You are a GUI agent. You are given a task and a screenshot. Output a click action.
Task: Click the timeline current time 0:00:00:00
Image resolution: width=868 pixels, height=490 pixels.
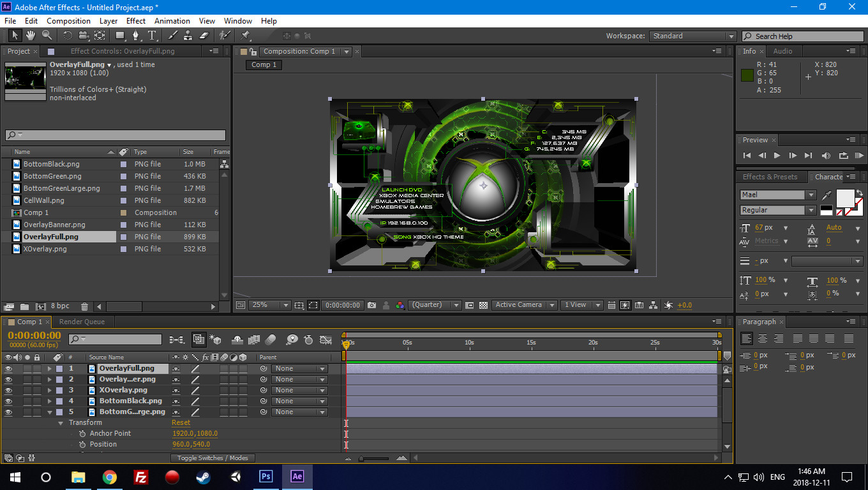point(34,336)
